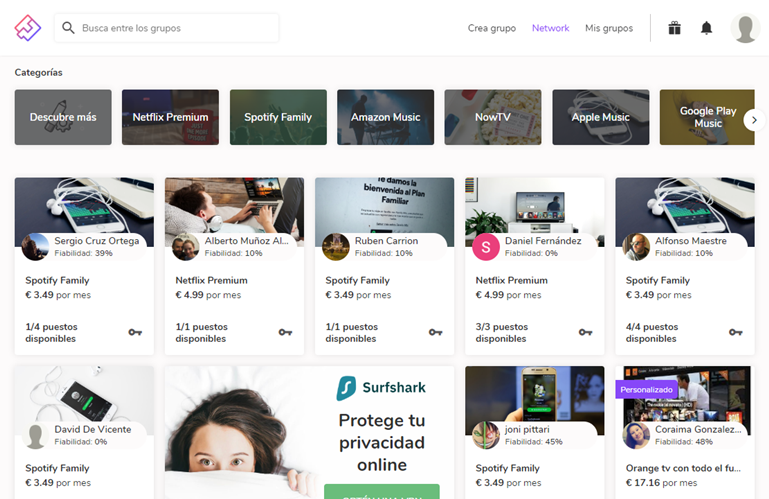Screen dimensions: 769x499
Task: Open the user profile avatar
Action: (745, 28)
